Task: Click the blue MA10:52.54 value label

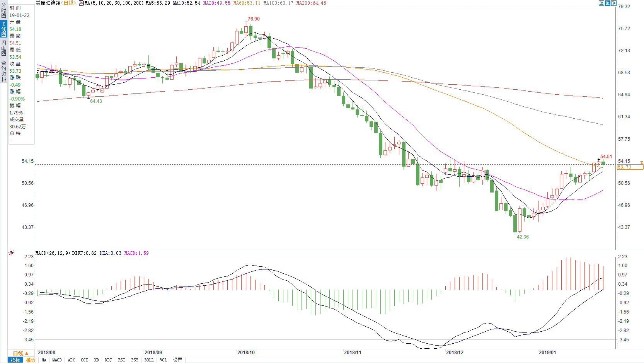Action: [187, 3]
